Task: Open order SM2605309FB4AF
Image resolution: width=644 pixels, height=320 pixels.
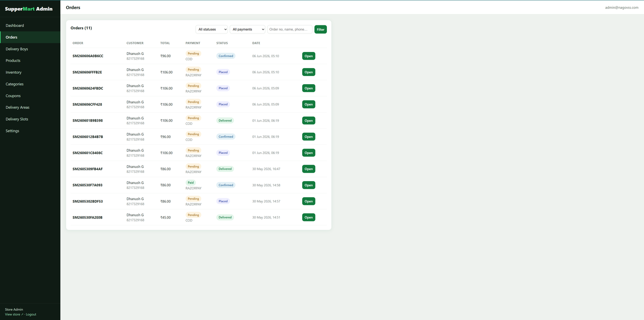Action: pyautogui.click(x=309, y=169)
